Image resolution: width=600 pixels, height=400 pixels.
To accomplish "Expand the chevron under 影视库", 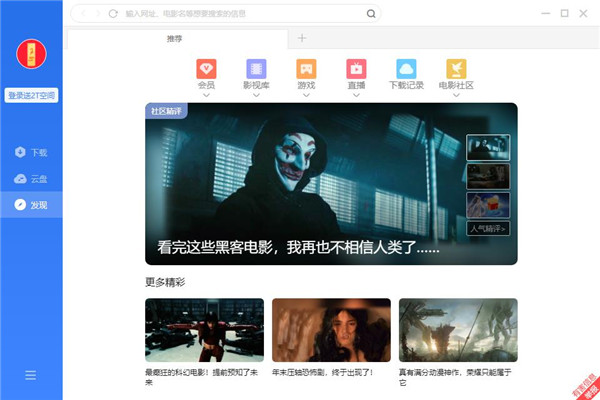I will tap(256, 95).
